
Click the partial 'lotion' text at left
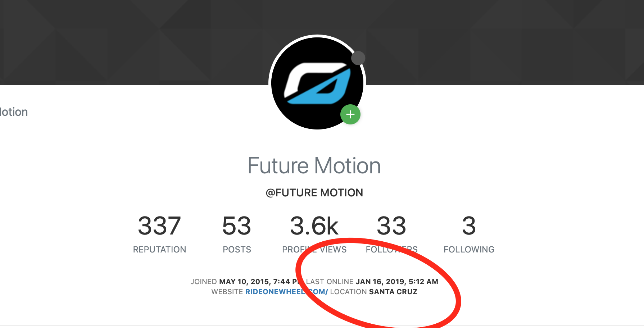14,112
